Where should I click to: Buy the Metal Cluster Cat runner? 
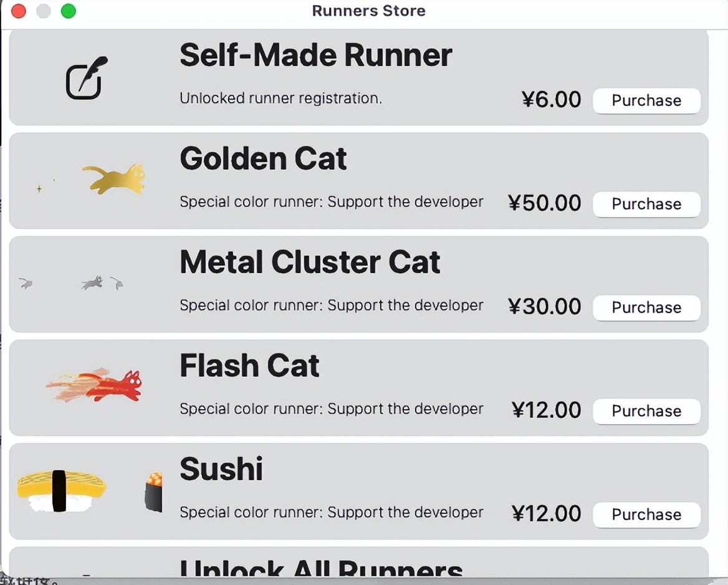click(646, 308)
